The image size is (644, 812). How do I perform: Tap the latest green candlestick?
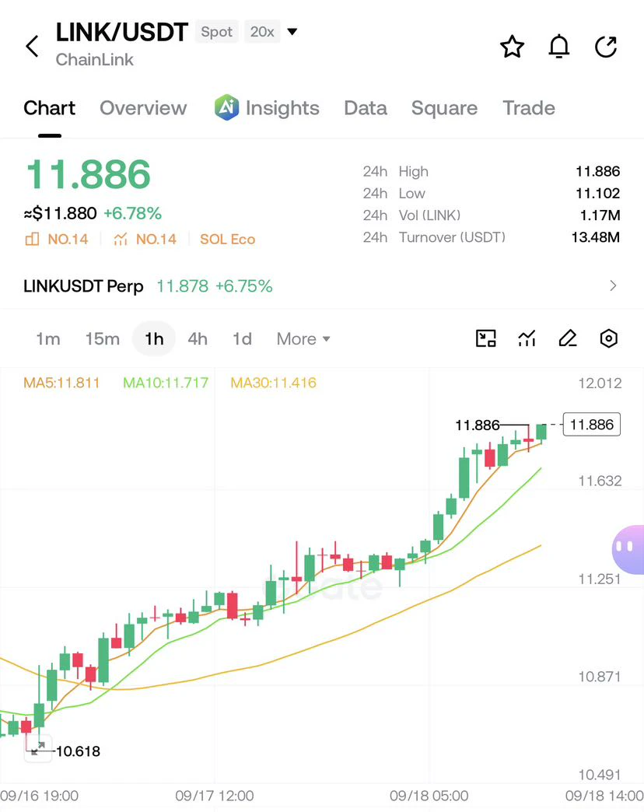tap(541, 433)
